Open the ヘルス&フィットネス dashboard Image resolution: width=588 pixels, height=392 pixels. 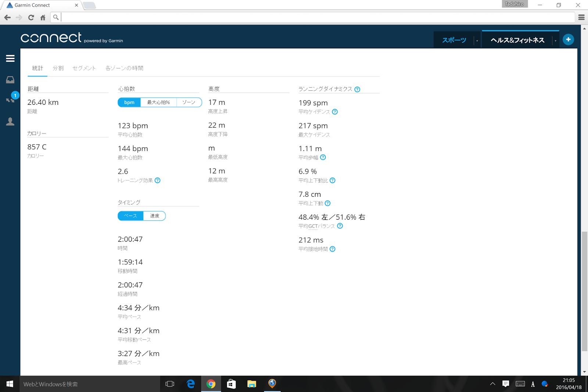tap(517, 40)
